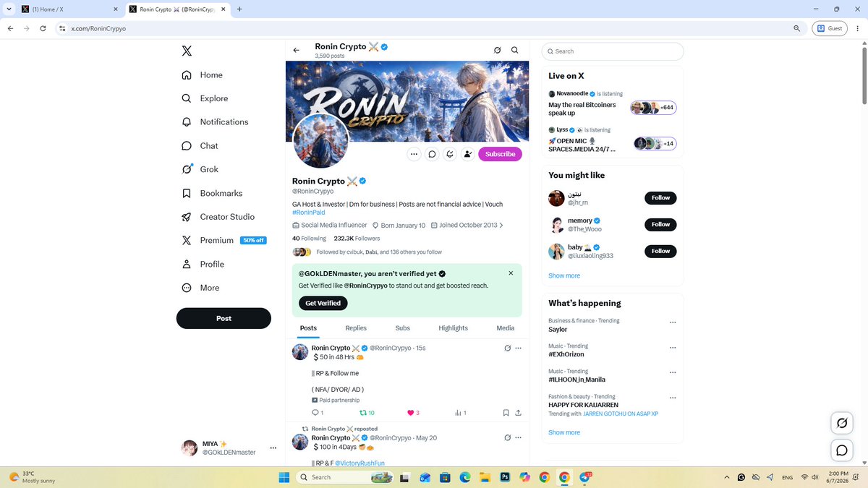Image resolution: width=868 pixels, height=488 pixels.
Task: Message Ronin Crypto via the chat bubble icon
Action: pyautogui.click(x=432, y=154)
